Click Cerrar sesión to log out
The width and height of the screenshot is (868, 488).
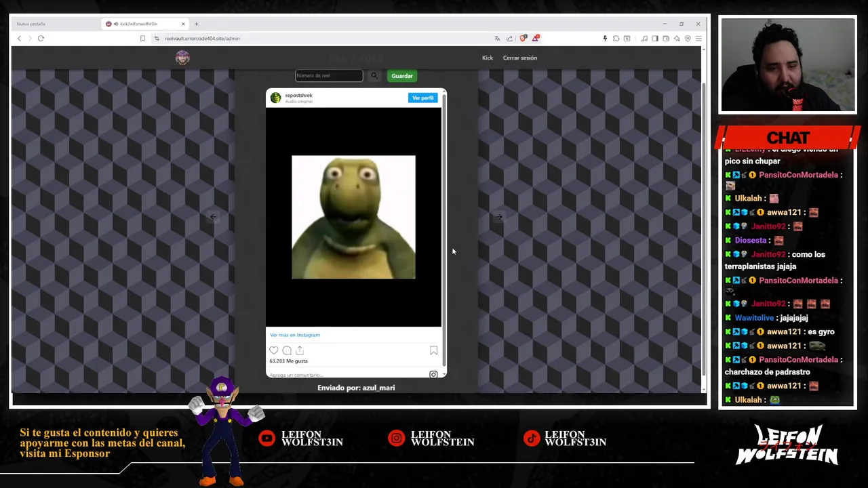(520, 58)
